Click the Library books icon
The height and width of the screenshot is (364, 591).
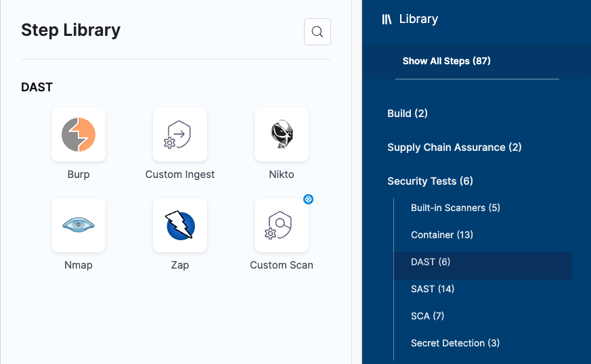point(387,20)
